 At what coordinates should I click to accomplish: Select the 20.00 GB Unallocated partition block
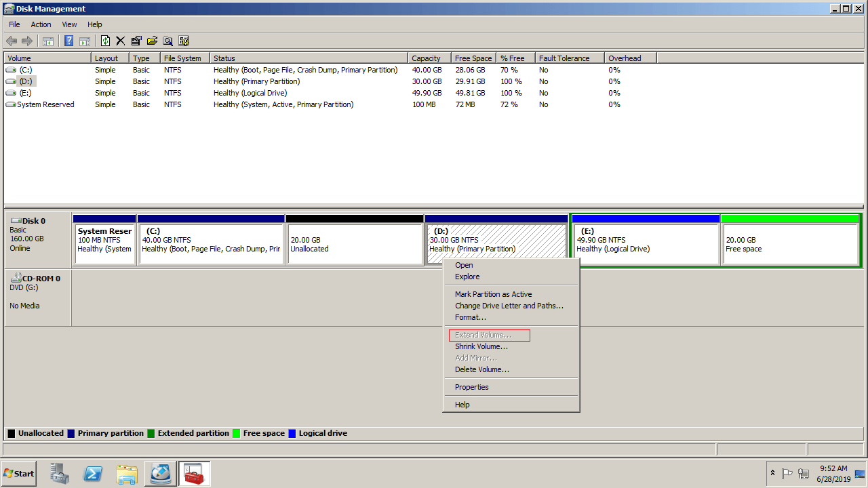coord(355,244)
